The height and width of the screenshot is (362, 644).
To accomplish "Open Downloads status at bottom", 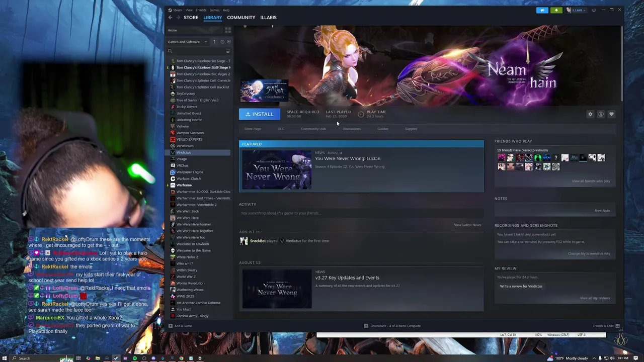I will tap(392, 326).
